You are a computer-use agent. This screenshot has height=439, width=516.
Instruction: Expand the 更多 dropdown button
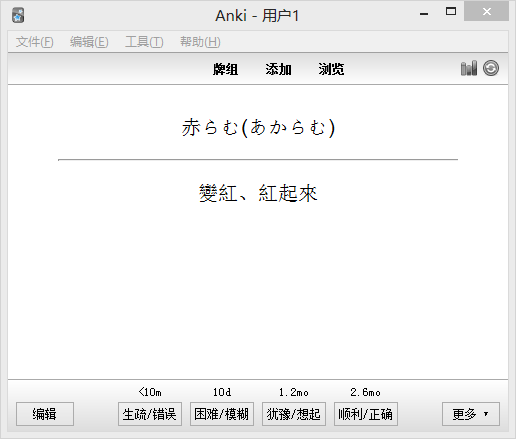tap(471, 414)
